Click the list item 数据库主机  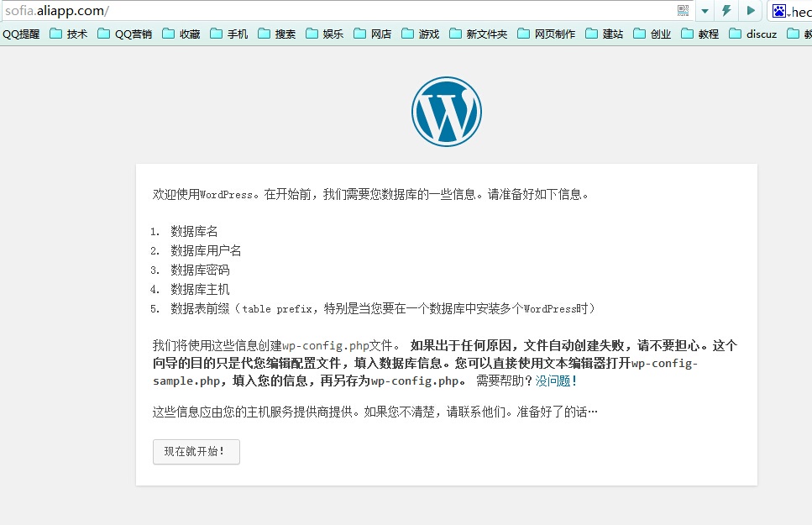coord(200,289)
